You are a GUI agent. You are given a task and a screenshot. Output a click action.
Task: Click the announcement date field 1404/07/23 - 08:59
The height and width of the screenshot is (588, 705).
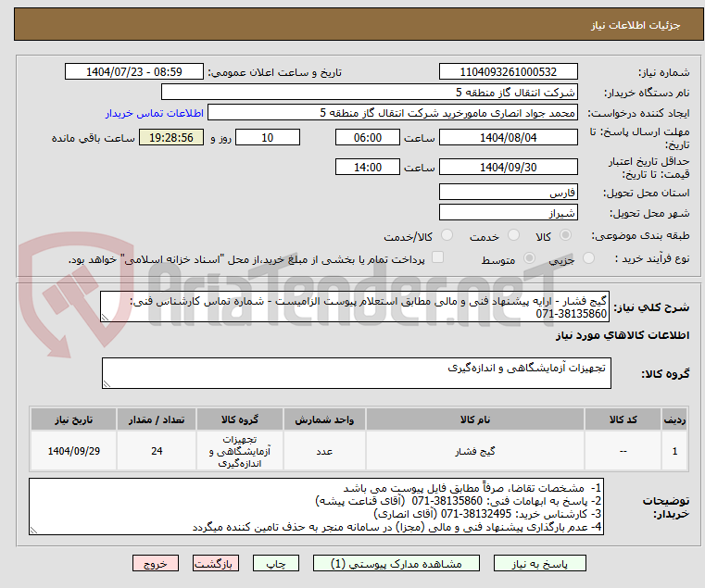point(134,72)
